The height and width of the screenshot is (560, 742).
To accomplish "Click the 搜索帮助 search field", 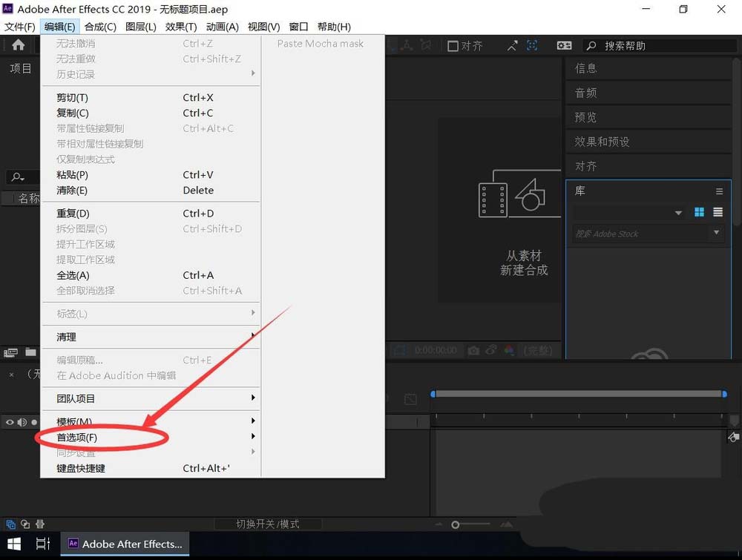I will click(x=660, y=46).
